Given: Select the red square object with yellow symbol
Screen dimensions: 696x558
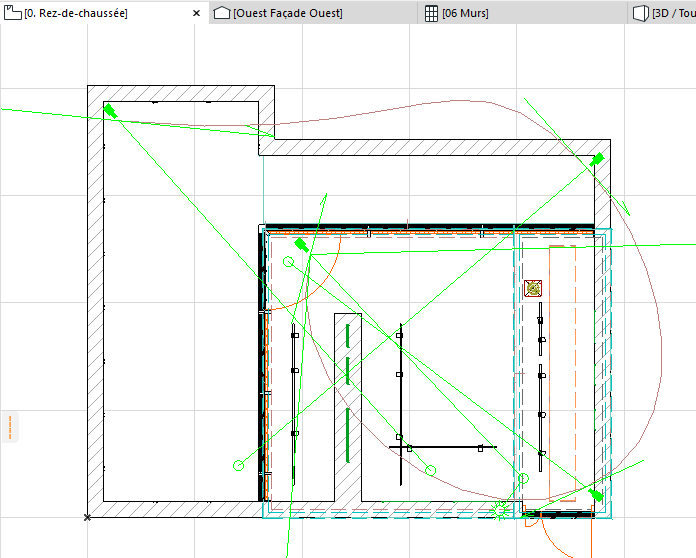Looking at the screenshot, I should (533, 289).
